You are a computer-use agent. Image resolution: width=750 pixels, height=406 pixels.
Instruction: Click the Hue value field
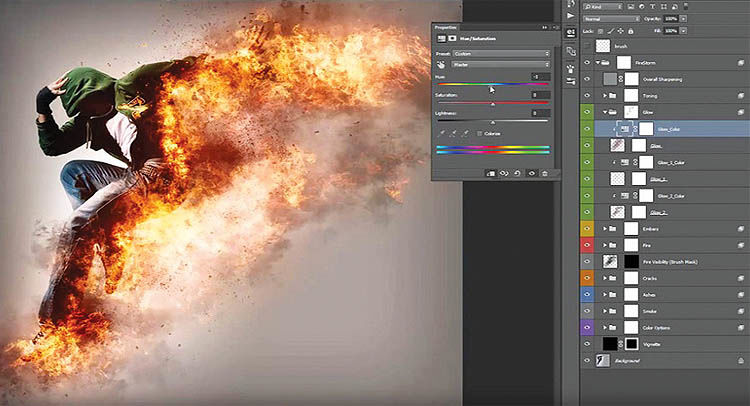540,77
